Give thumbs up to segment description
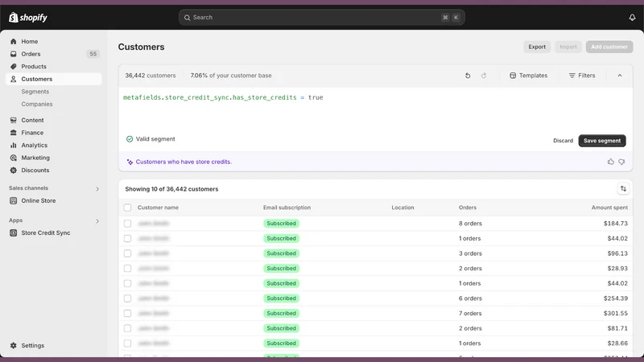644x362 pixels. [611, 162]
